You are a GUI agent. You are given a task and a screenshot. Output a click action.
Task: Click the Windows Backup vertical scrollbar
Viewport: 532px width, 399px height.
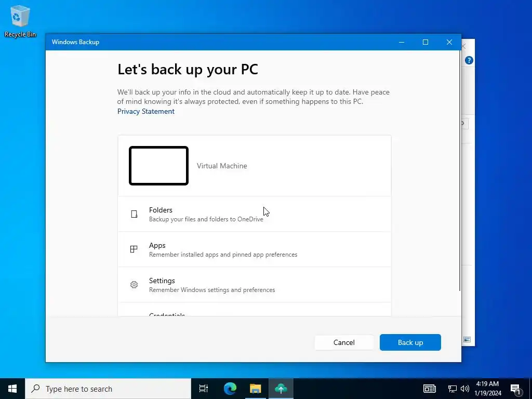point(460,170)
